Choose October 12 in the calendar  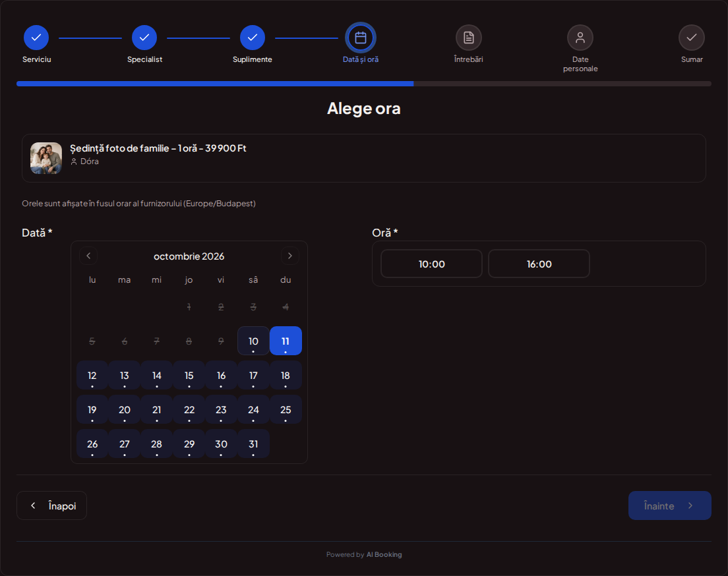click(x=92, y=376)
